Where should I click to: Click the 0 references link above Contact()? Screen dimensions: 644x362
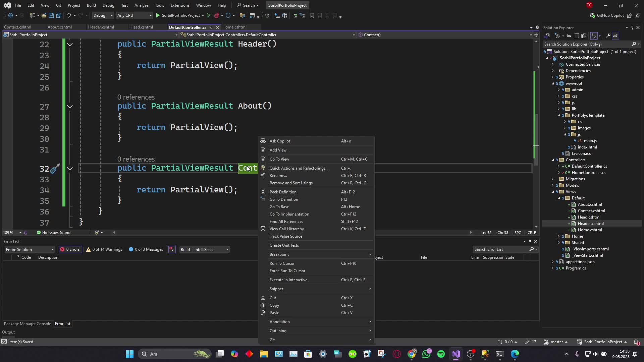[x=136, y=159]
